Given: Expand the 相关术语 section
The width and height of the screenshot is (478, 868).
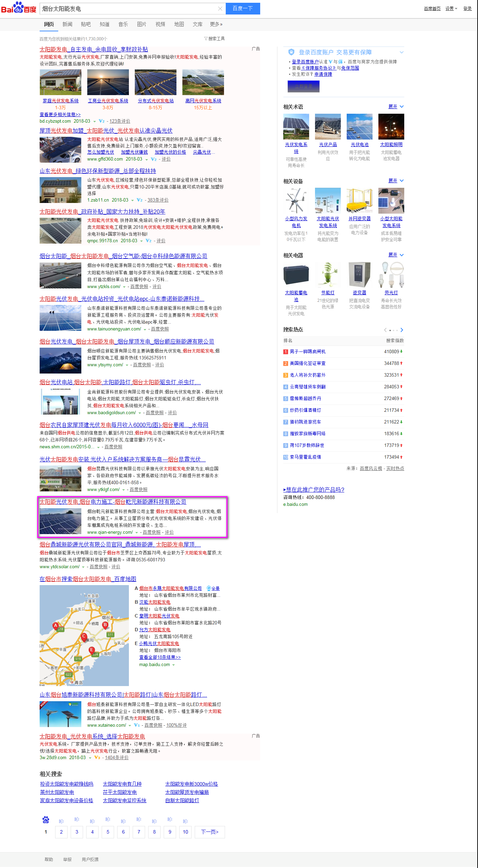Looking at the screenshot, I should pyautogui.click(x=396, y=107).
